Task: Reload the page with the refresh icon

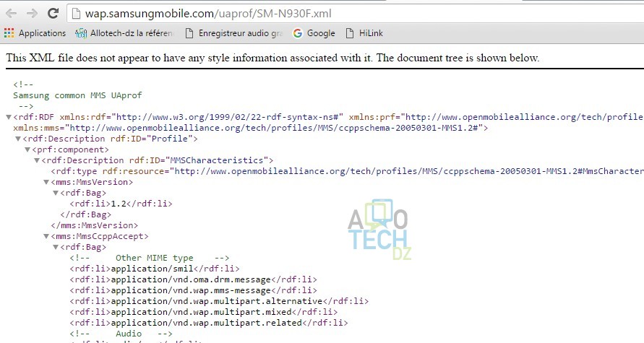Action: (x=53, y=13)
